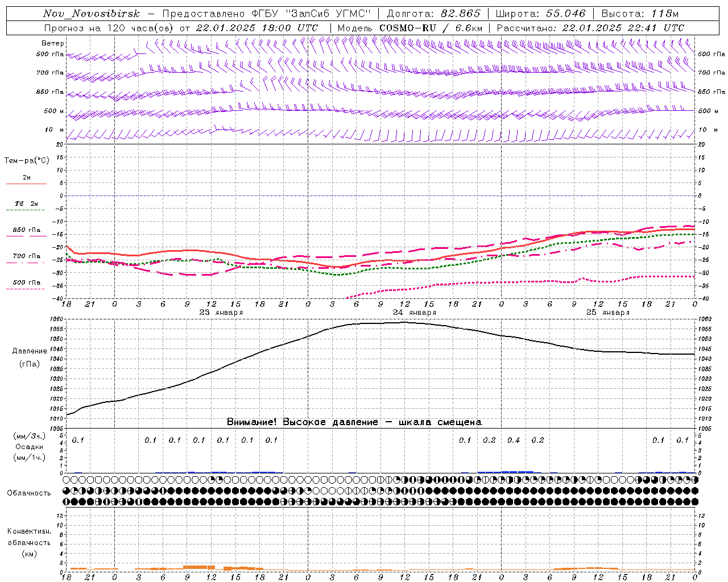The width and height of the screenshot is (728, 582).
Task: Click the 0.4 precipitation value
Action: point(514,440)
